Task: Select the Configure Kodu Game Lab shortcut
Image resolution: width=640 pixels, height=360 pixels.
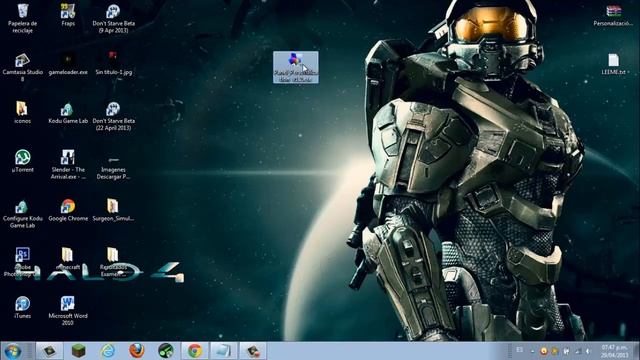Action: click(x=22, y=213)
